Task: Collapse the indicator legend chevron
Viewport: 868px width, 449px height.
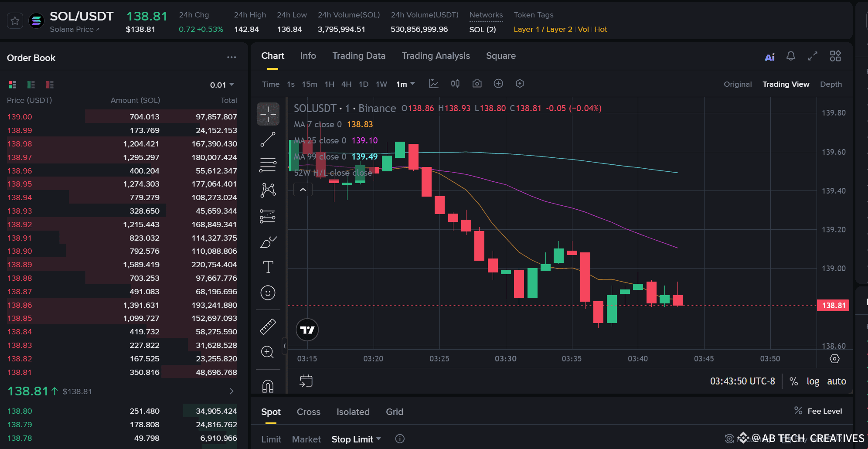Action: [x=303, y=190]
